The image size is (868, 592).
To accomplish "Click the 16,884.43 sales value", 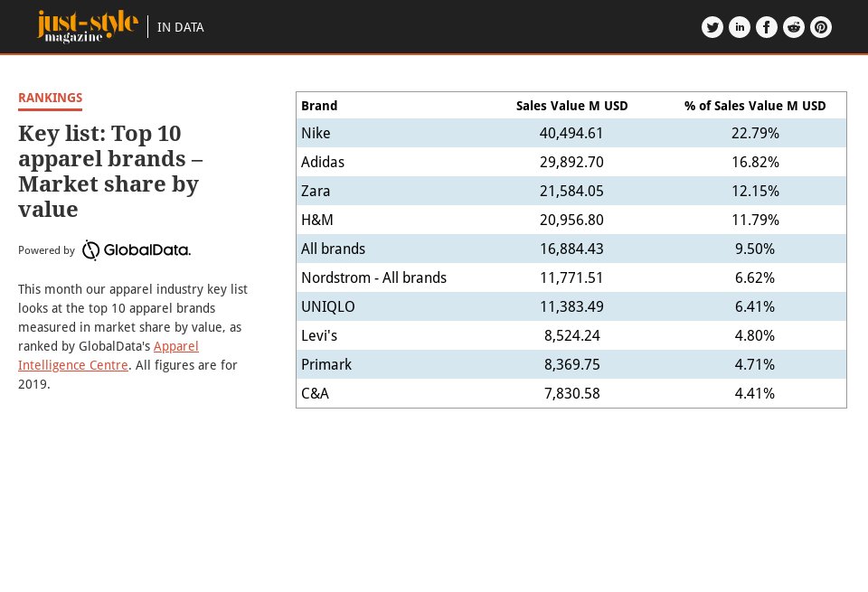I will (571, 249).
